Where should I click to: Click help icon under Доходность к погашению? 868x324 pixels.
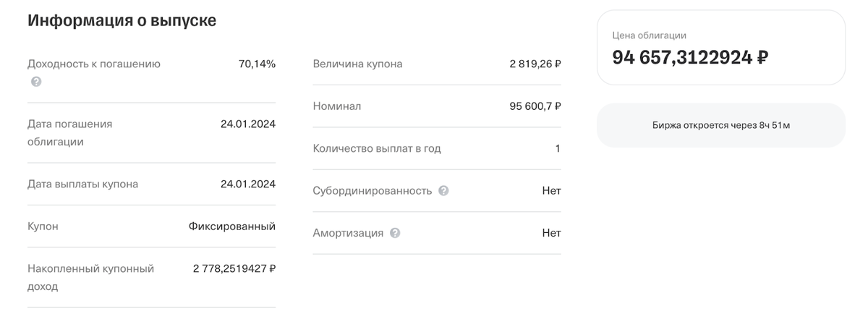point(36,82)
